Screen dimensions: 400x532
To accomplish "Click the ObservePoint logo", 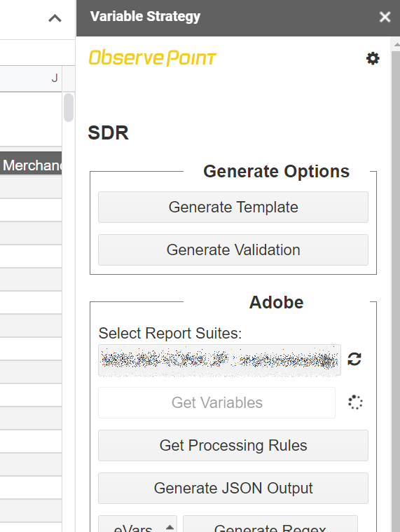I will click(x=153, y=57).
